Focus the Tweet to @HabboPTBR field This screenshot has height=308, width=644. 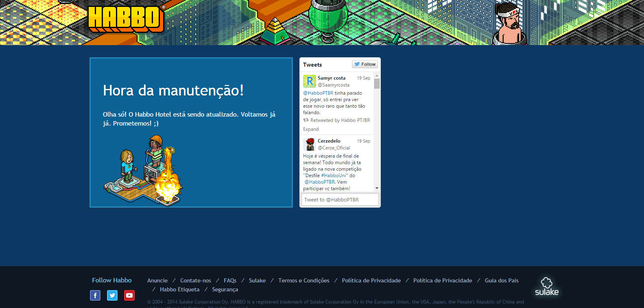340,200
